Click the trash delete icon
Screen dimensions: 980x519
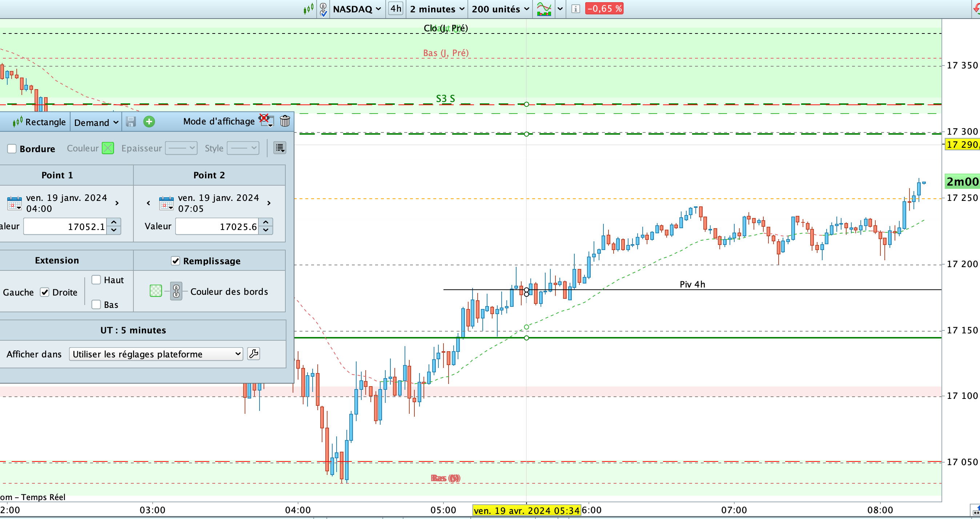pyautogui.click(x=285, y=121)
